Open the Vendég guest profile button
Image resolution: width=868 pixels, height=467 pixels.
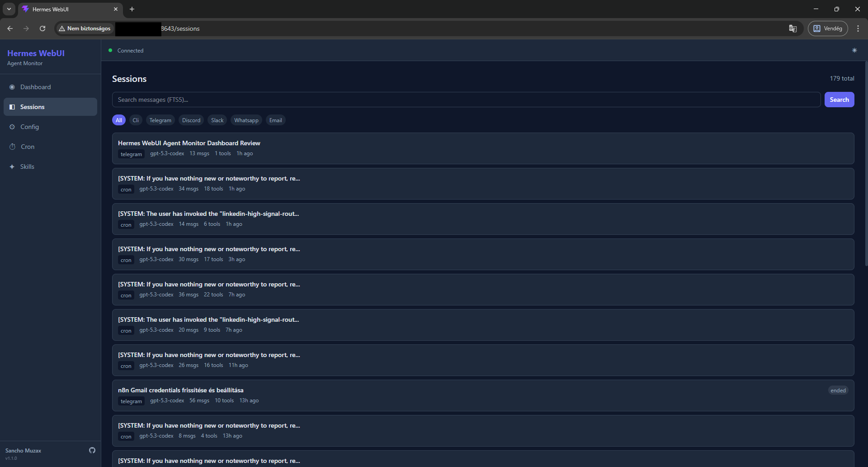(x=828, y=29)
